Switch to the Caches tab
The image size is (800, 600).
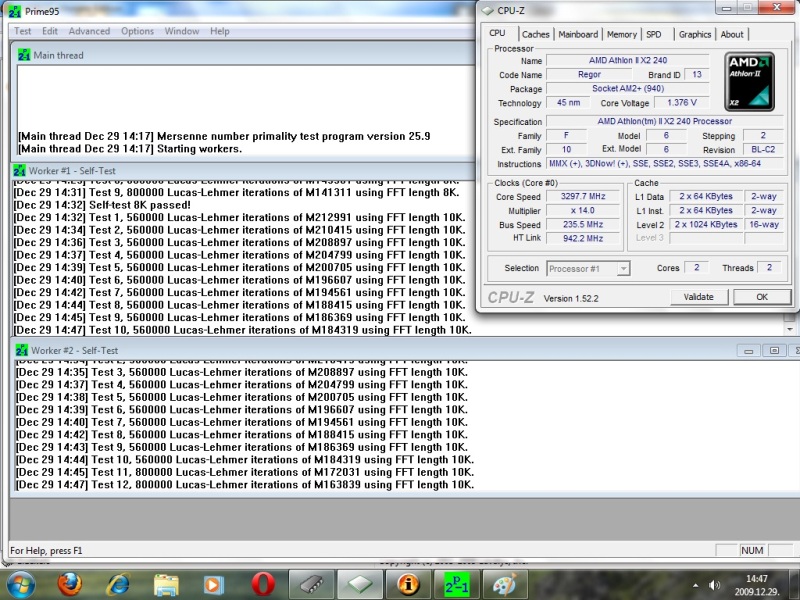tap(535, 34)
